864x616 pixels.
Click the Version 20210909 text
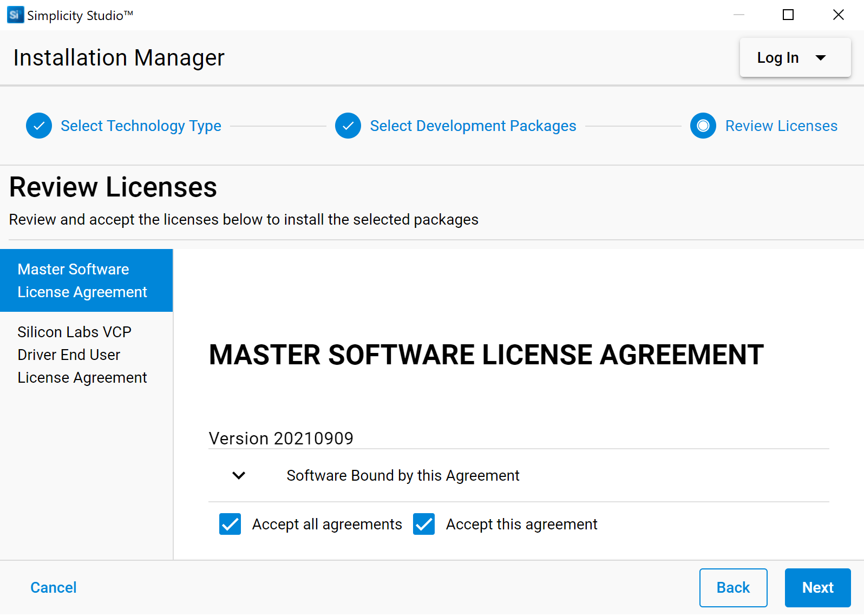point(281,438)
